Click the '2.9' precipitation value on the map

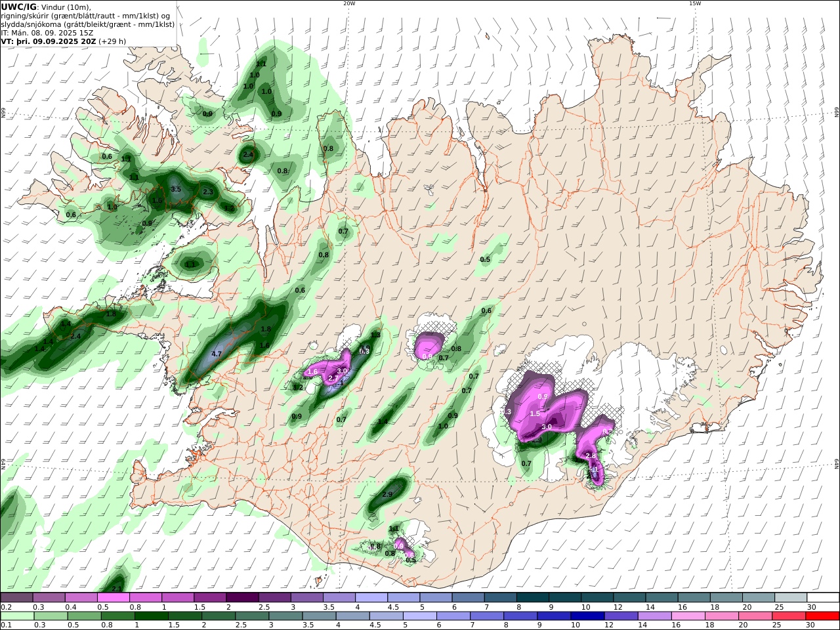tap(387, 494)
